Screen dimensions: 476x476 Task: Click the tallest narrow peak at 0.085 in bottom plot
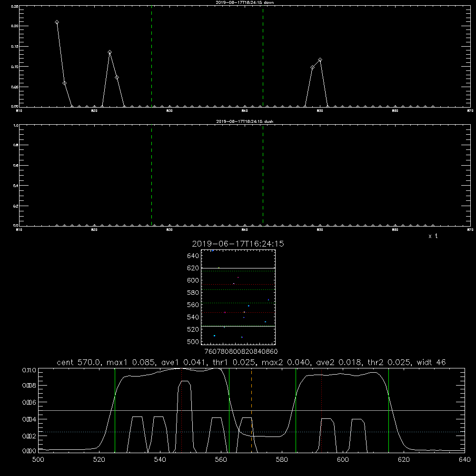point(185,381)
